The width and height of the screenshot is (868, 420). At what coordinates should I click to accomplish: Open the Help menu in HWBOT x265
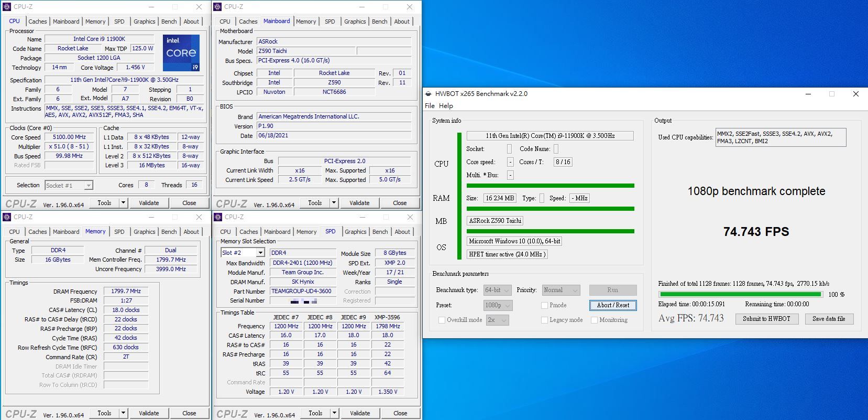pos(446,106)
